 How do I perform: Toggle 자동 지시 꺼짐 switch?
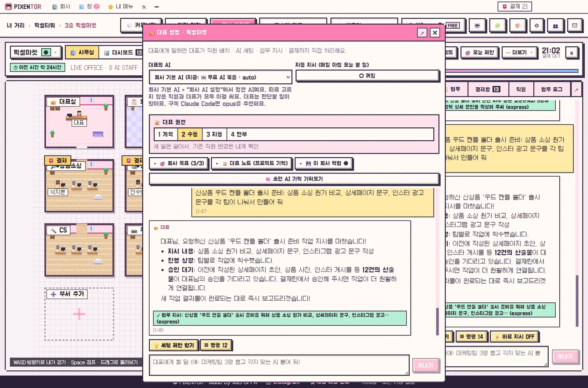point(367,76)
